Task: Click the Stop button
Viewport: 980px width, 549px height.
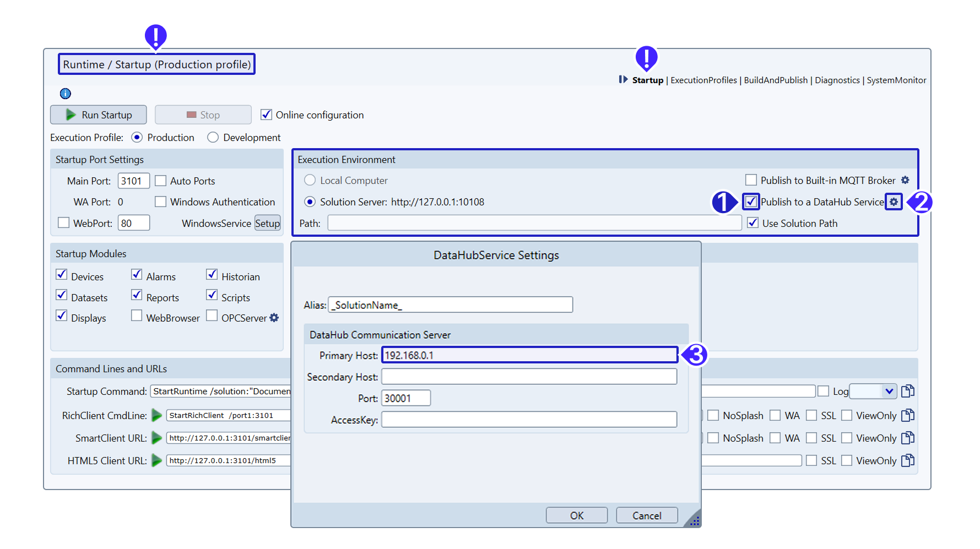Action: (203, 115)
